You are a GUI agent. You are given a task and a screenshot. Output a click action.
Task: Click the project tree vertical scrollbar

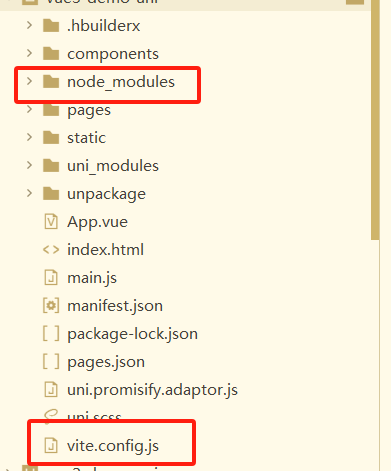pyautogui.click(x=375, y=120)
